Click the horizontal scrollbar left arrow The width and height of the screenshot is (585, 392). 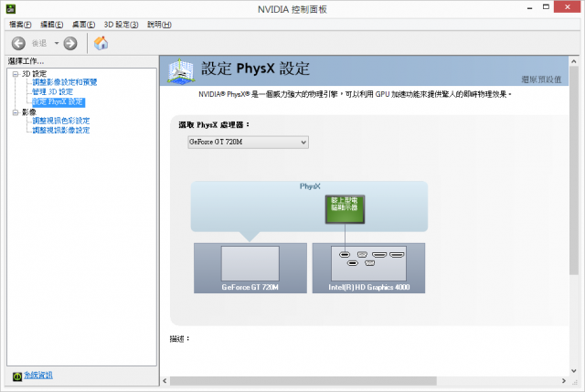[165, 381]
